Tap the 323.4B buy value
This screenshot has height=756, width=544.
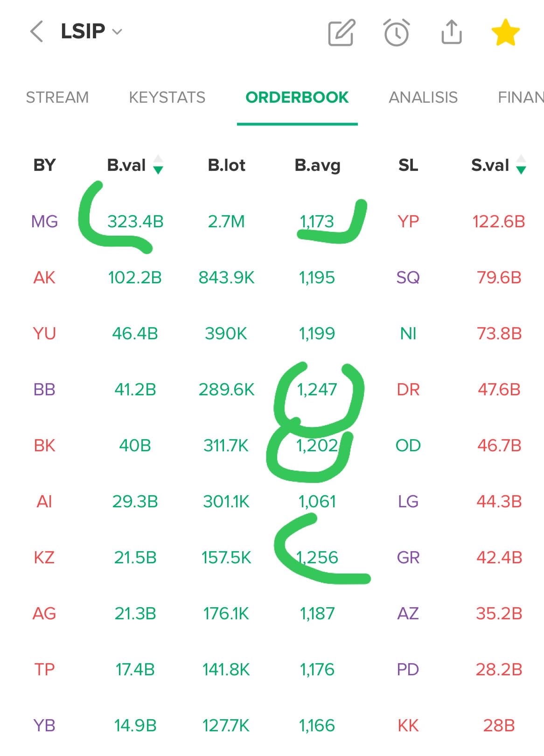click(x=135, y=221)
